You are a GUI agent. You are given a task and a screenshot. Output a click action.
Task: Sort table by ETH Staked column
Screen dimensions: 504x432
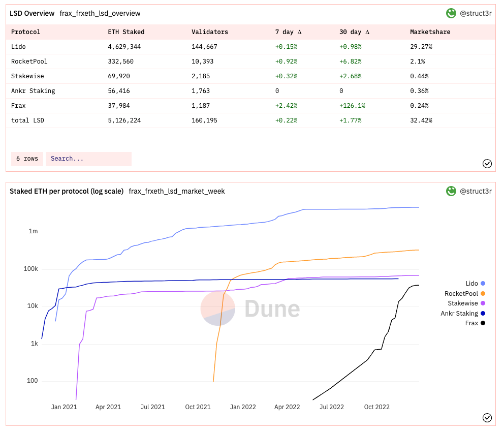click(126, 32)
